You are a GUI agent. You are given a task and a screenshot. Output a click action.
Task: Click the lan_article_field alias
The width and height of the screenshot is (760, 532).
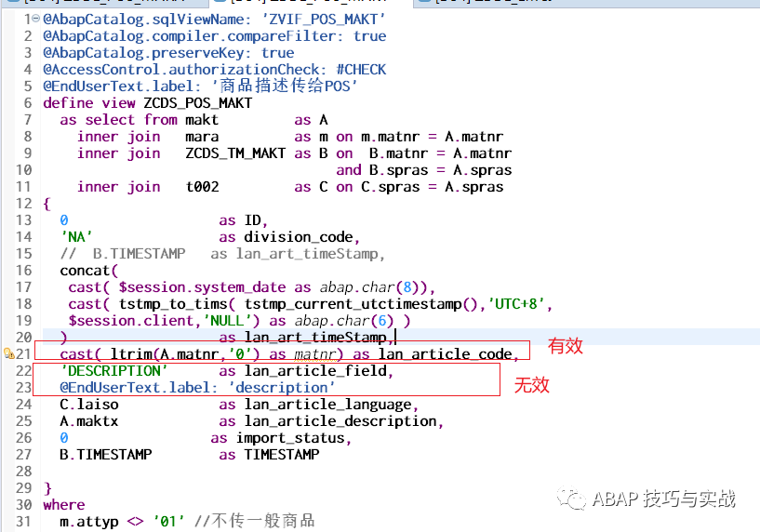[315, 371]
